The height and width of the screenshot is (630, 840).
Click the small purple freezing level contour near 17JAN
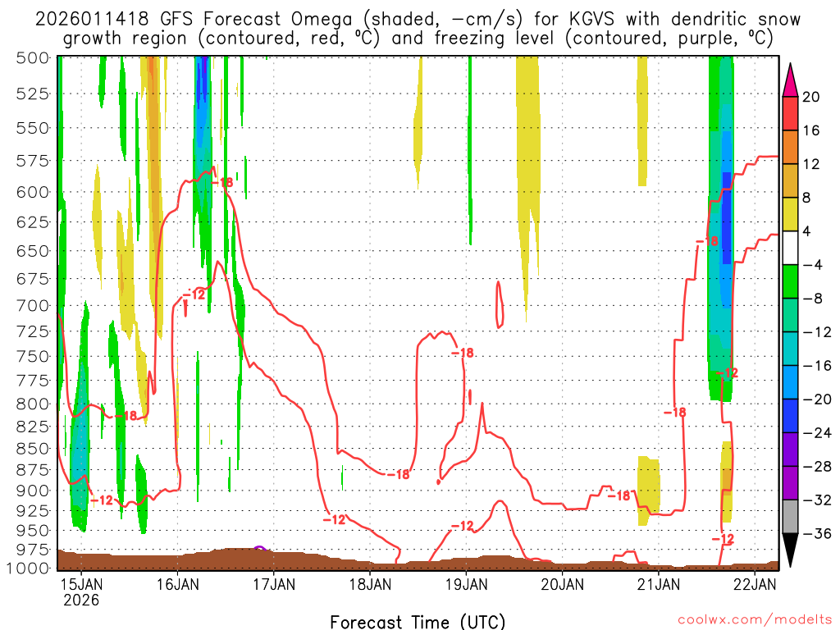259,548
